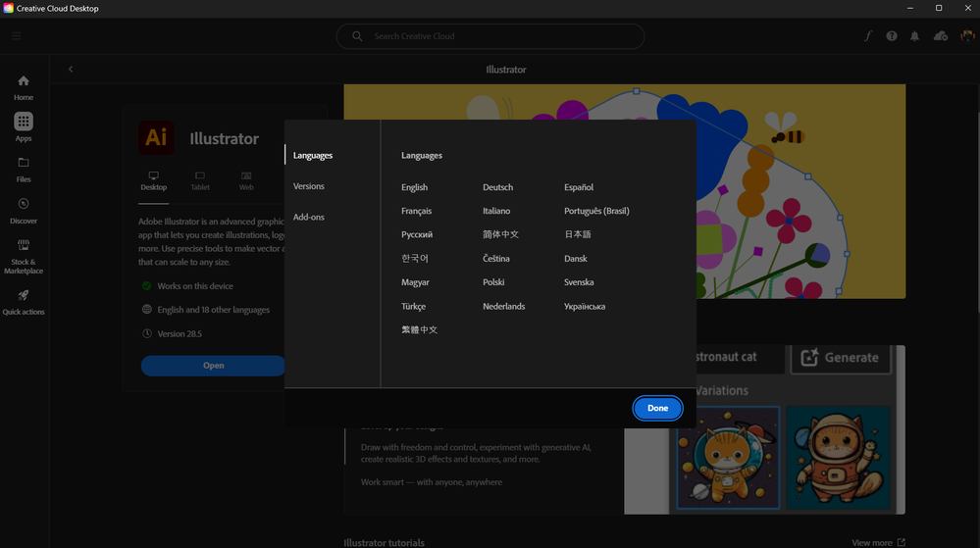Click the 한국어 language entry
Viewport: 980px width, 548px height.
click(x=414, y=258)
